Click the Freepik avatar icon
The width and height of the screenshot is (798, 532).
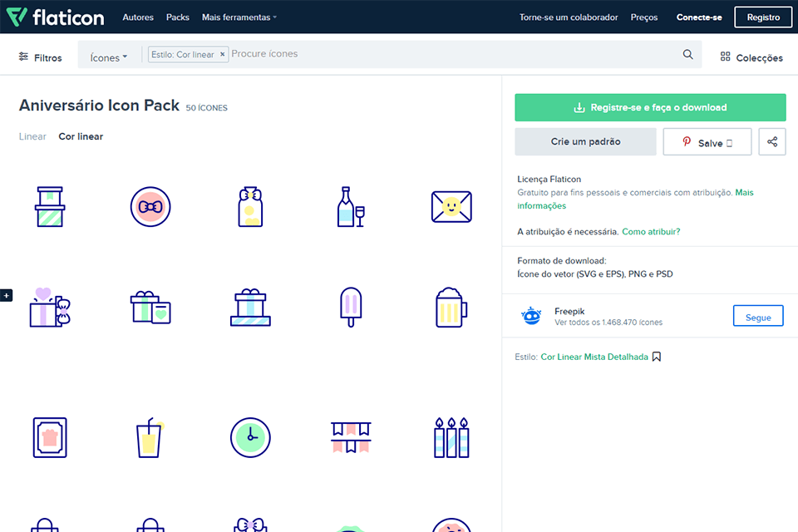531,315
